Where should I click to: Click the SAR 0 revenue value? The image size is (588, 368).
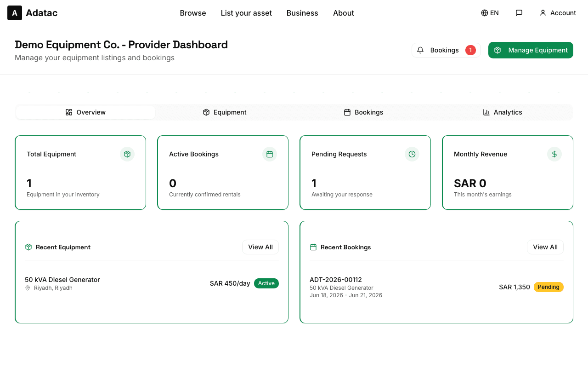(470, 184)
